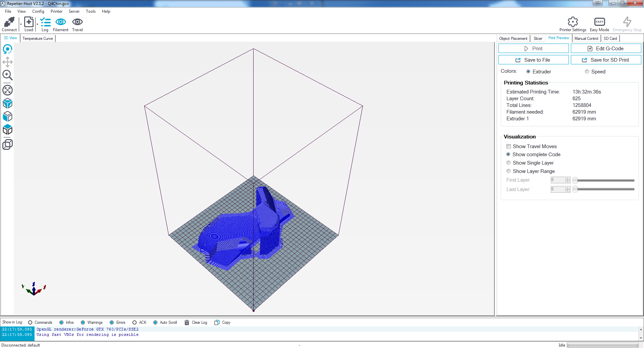The height and width of the screenshot is (362, 644).
Task: Increment the First Layer spinner
Action: [x=568, y=178]
